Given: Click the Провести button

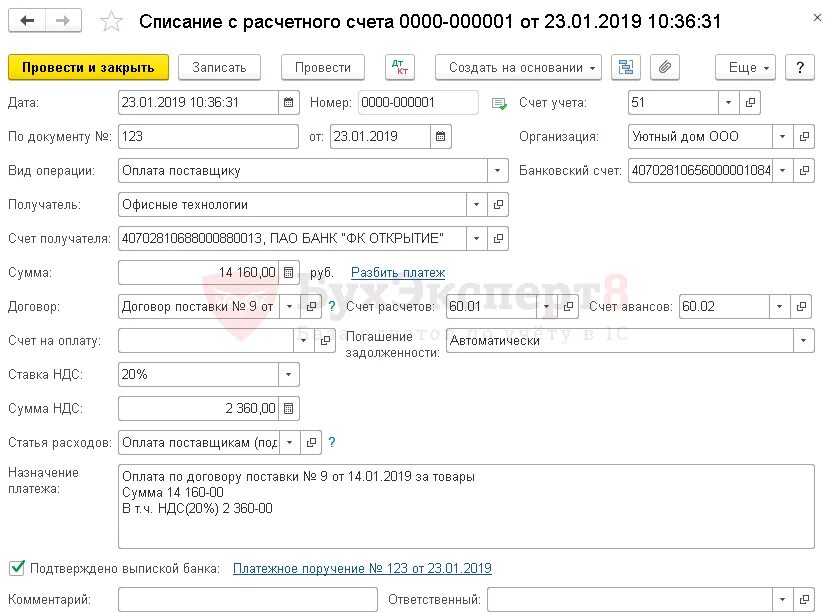Looking at the screenshot, I should coord(323,67).
